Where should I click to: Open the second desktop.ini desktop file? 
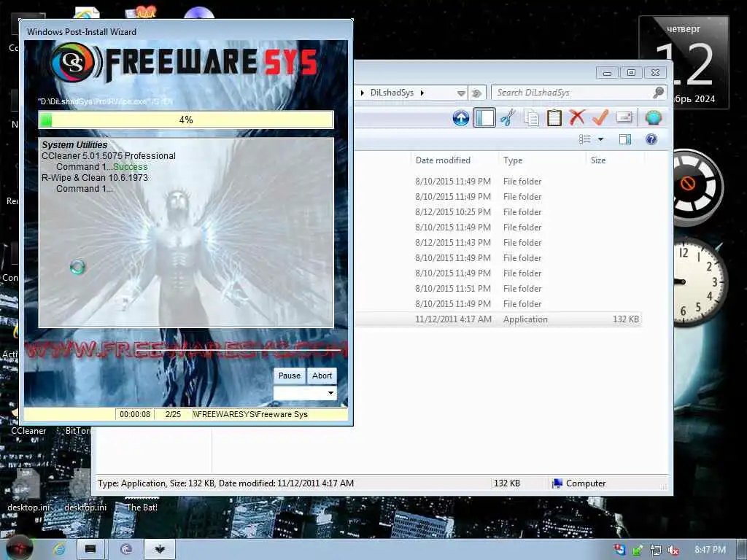85,491
